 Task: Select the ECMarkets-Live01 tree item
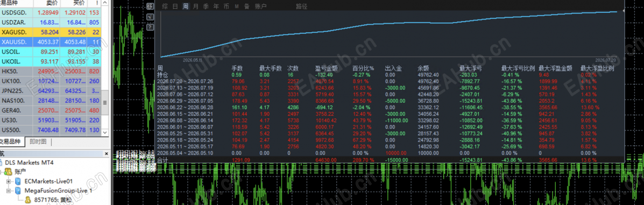[48, 181]
